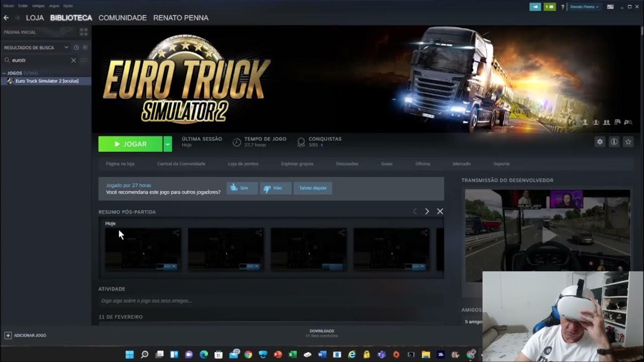
Task: Switch to Loja tab
Action: click(x=35, y=18)
